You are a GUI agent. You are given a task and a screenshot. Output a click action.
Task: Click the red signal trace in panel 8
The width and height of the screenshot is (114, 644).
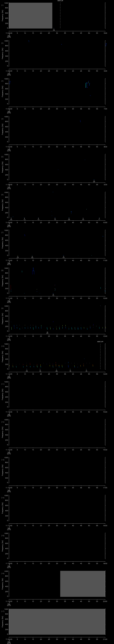pos(11,287)
